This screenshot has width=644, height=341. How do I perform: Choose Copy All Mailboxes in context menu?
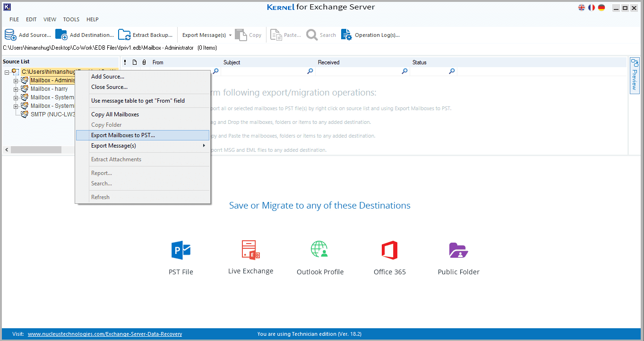tap(143, 114)
